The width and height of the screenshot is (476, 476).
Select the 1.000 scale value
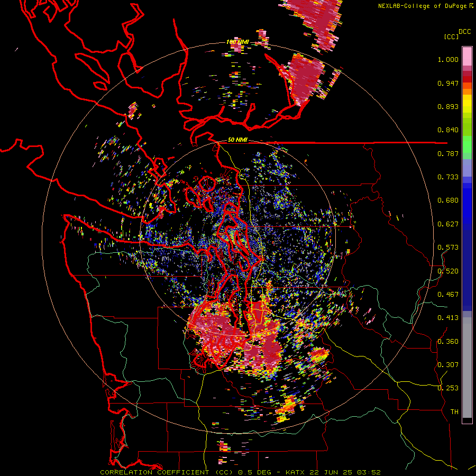pyautogui.click(x=448, y=59)
